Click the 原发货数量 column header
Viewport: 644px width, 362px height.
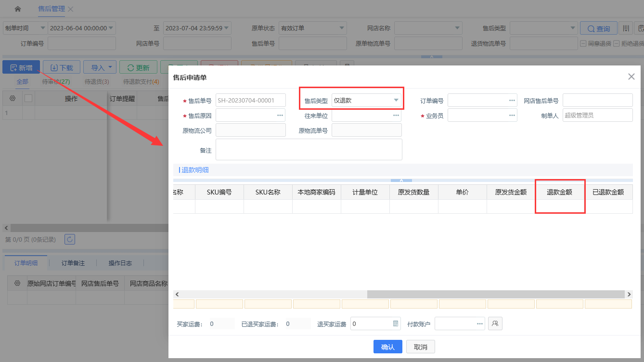coord(414,192)
